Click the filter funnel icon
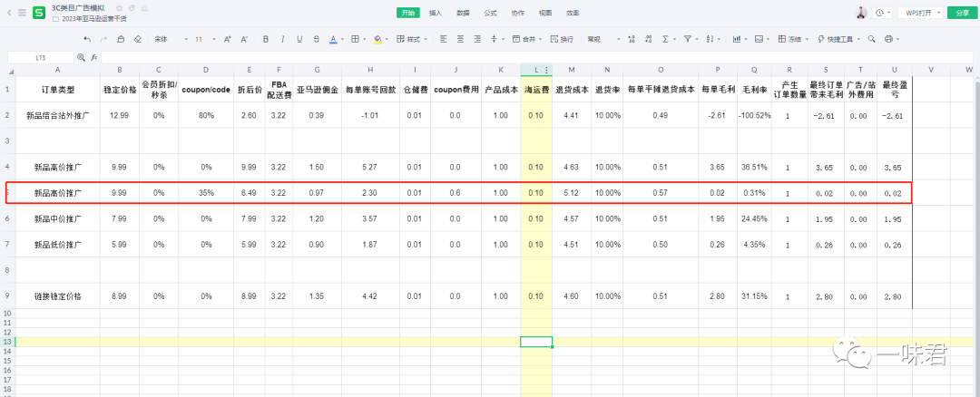Viewport: 980px width, 397px height. [x=688, y=40]
